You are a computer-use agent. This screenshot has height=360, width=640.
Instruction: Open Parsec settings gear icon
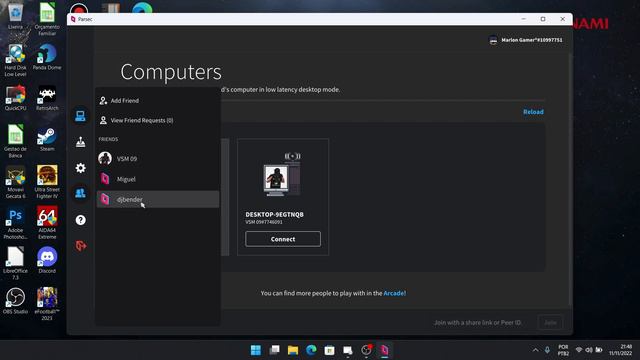pos(80,168)
